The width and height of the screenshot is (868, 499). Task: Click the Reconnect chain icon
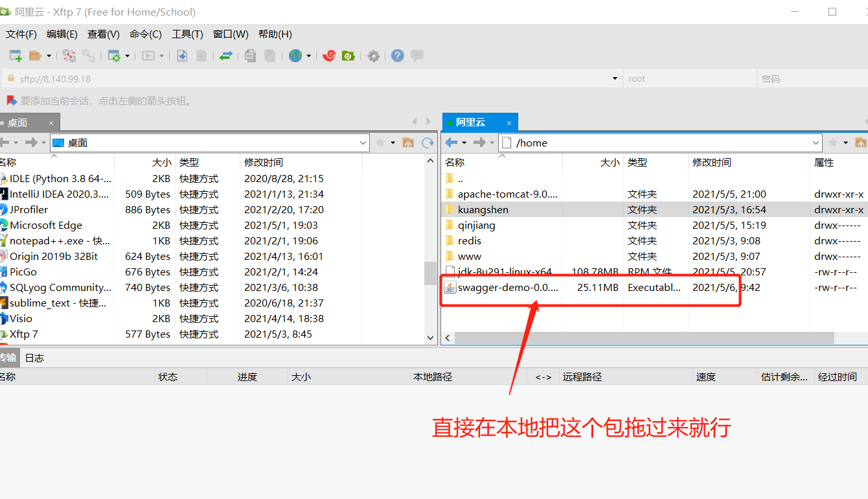pos(89,56)
